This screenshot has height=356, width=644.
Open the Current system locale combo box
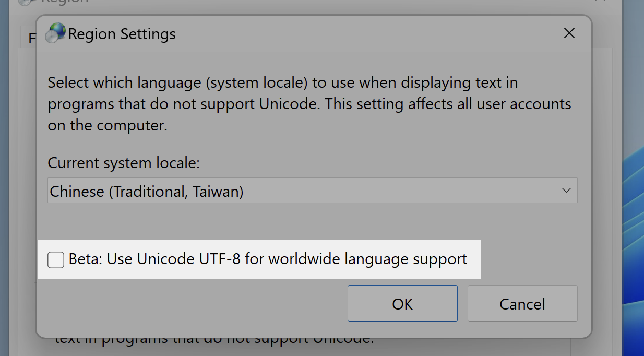click(x=312, y=191)
